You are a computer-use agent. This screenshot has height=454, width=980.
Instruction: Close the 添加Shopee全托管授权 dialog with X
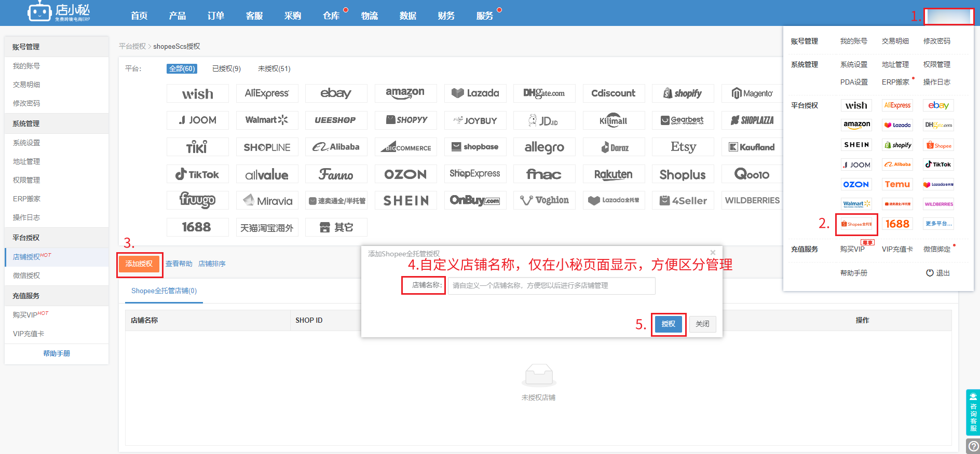pyautogui.click(x=713, y=253)
